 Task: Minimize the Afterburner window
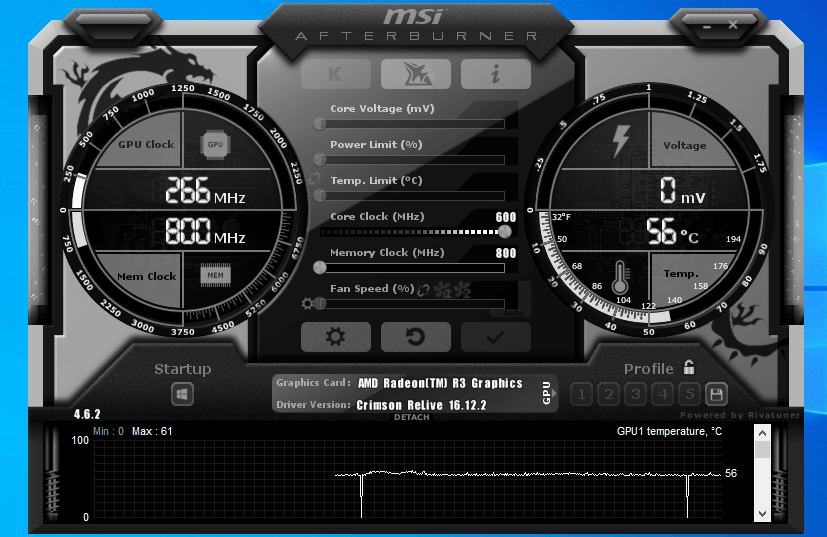pyautogui.click(x=707, y=26)
